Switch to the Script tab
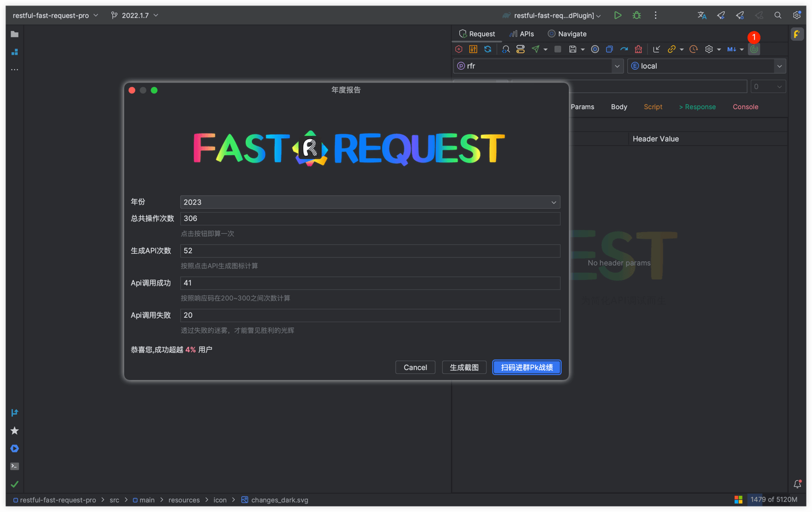 (653, 107)
